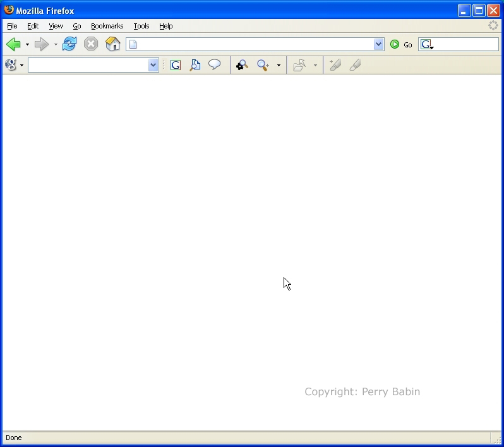Viewport: 504px width, 447px height.
Task: Open the Tools menu
Action: pos(141,26)
